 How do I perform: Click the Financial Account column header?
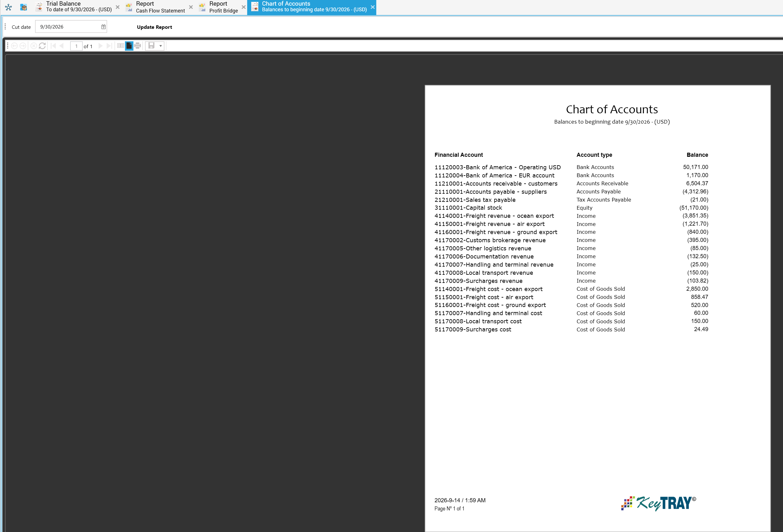(459, 155)
